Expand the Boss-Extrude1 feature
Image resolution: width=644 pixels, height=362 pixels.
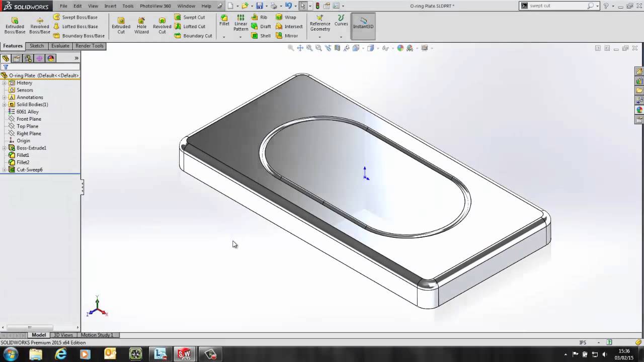pos(4,148)
